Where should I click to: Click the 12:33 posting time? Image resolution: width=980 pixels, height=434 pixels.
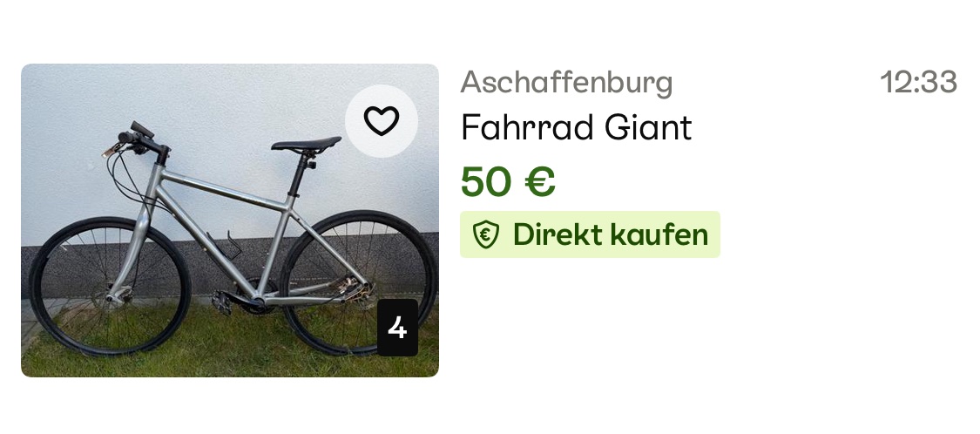pos(918,82)
